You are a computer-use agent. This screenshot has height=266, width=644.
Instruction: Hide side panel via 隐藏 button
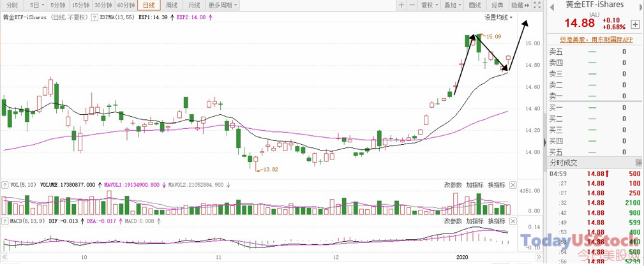(x=520, y=5)
